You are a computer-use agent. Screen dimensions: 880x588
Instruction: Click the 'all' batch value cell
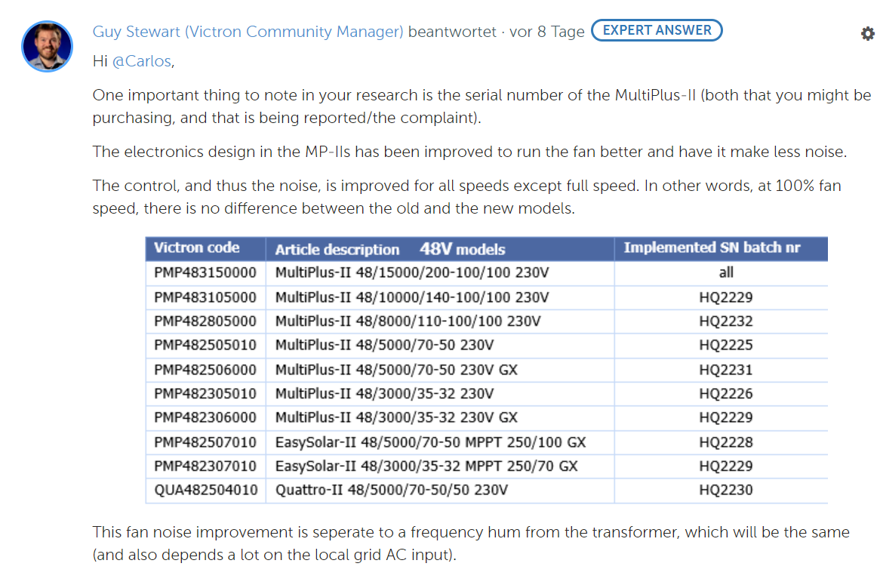(x=726, y=272)
